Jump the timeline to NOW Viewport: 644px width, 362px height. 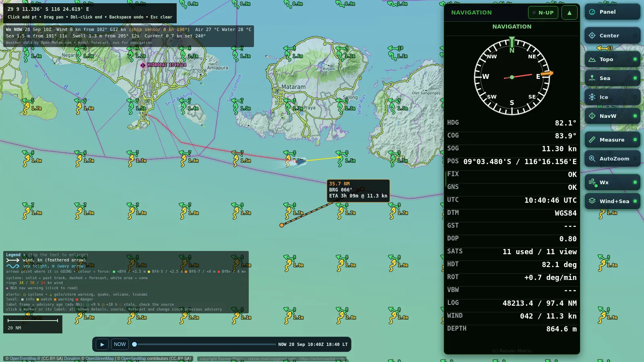(x=120, y=344)
